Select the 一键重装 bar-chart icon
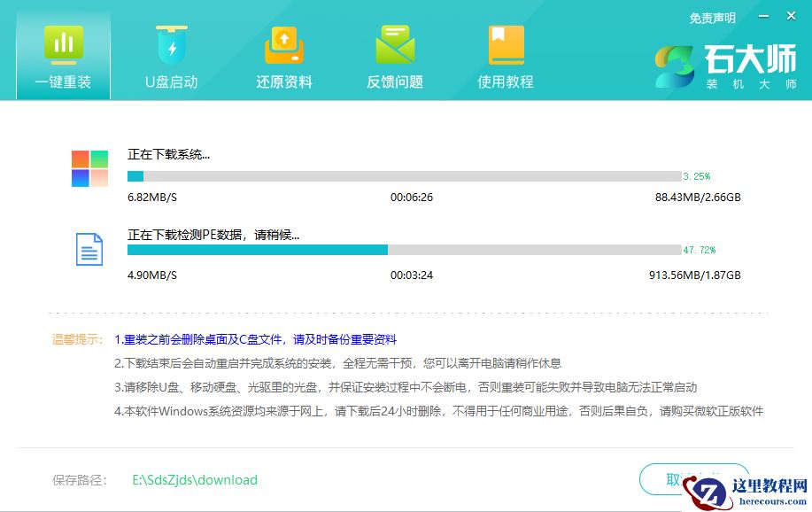The image size is (812, 512). coord(62,44)
